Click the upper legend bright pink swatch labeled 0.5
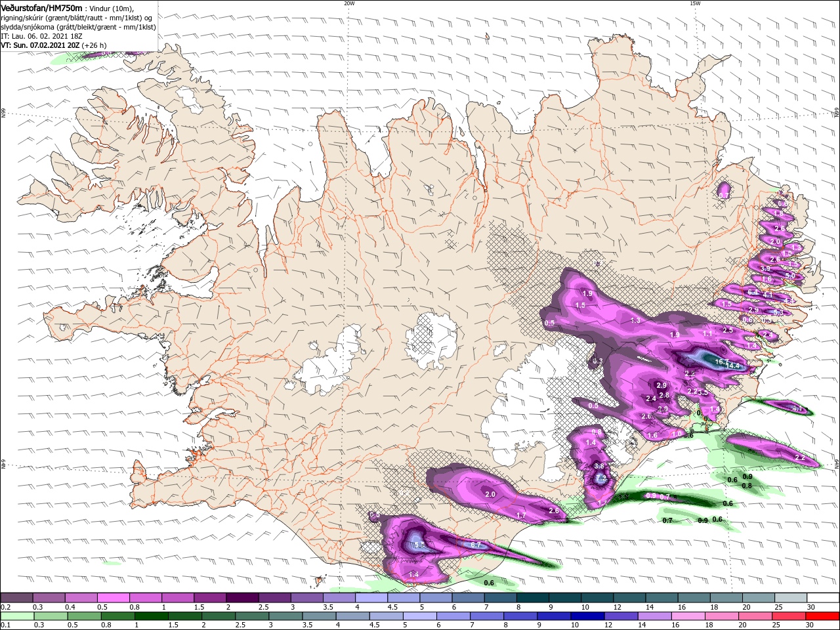840x630 pixels. click(x=113, y=598)
